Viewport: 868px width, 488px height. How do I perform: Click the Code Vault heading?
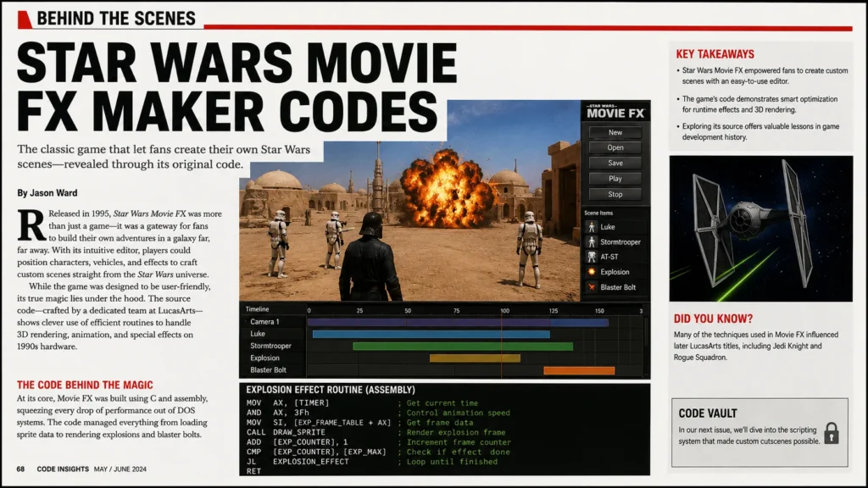[x=708, y=413]
